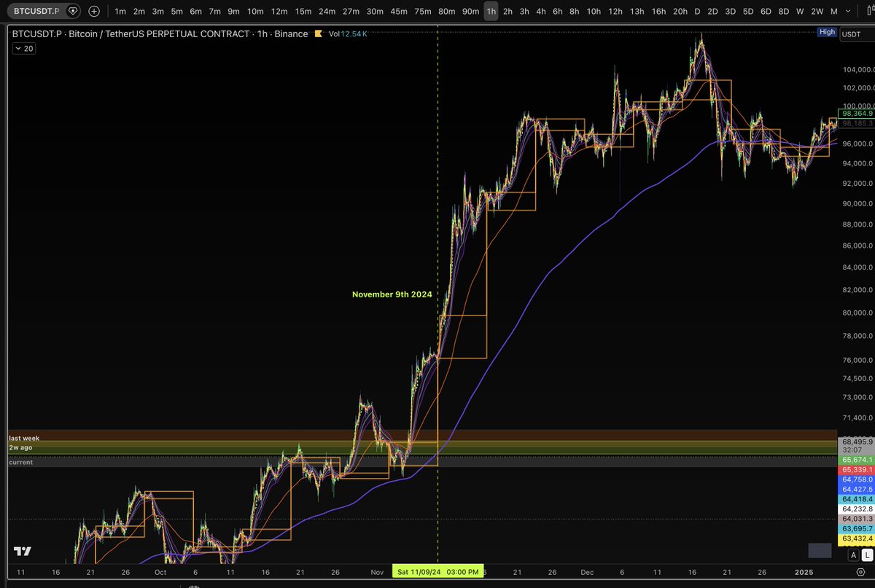Open the BTCUSDT.P symbol search
Screen dimensions: 875x588
pyautogui.click(x=35, y=12)
